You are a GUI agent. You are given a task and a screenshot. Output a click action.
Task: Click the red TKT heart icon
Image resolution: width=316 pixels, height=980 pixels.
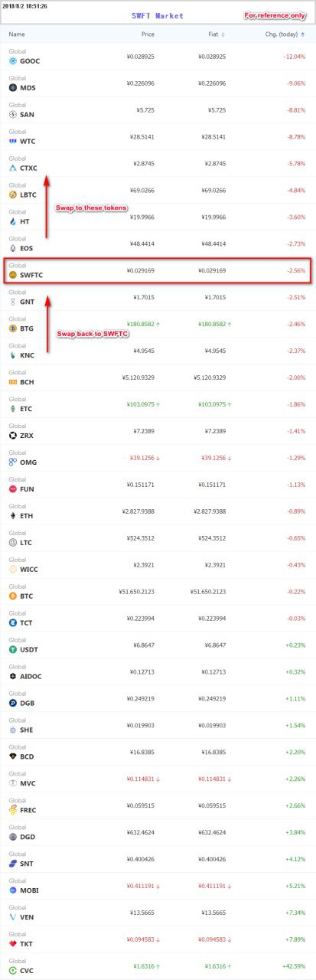coord(13,944)
